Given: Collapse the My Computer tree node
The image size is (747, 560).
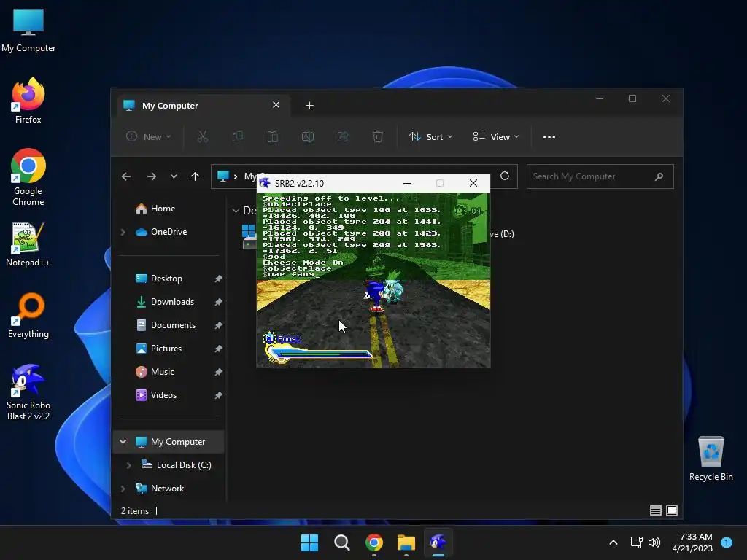Looking at the screenshot, I should [x=123, y=442].
